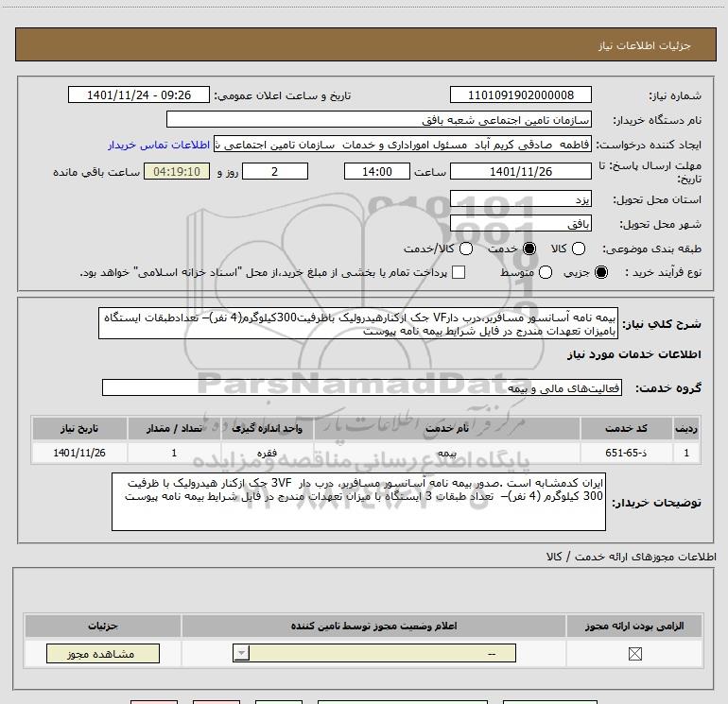The width and height of the screenshot is (728, 704).
Task: Click the remaining days field showing 2
Action: tap(275, 171)
